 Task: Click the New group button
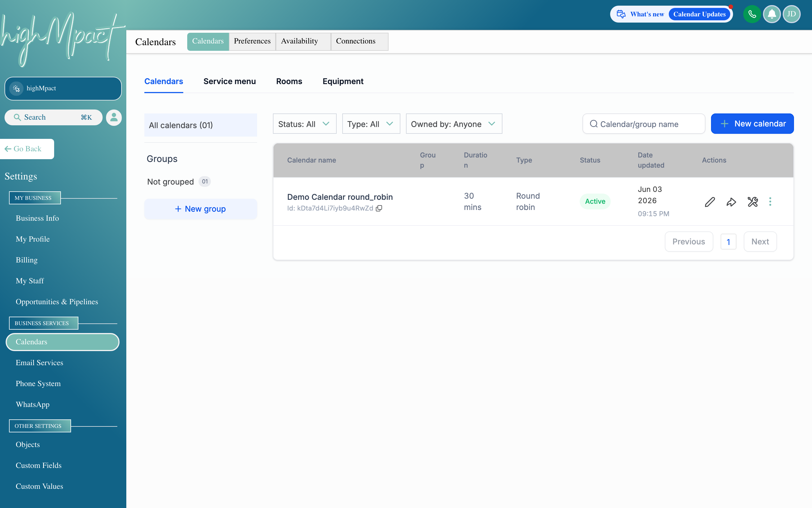point(200,209)
